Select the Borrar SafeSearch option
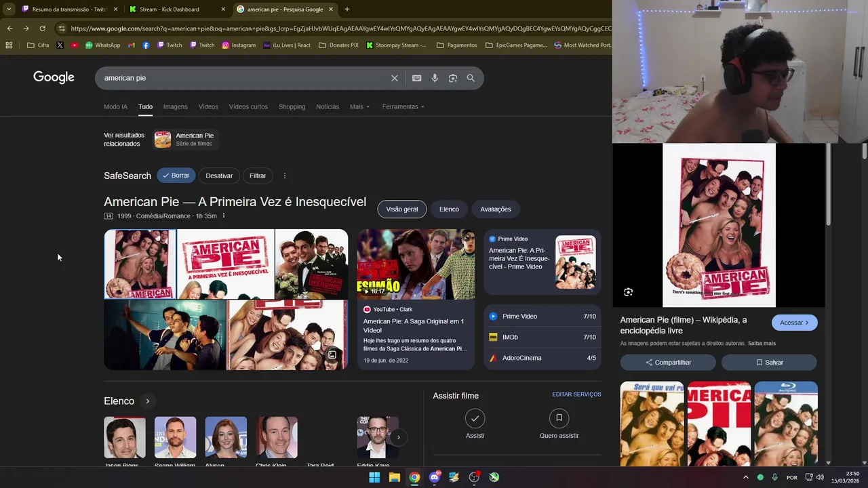Viewport: 868px width, 488px height. 176,176
